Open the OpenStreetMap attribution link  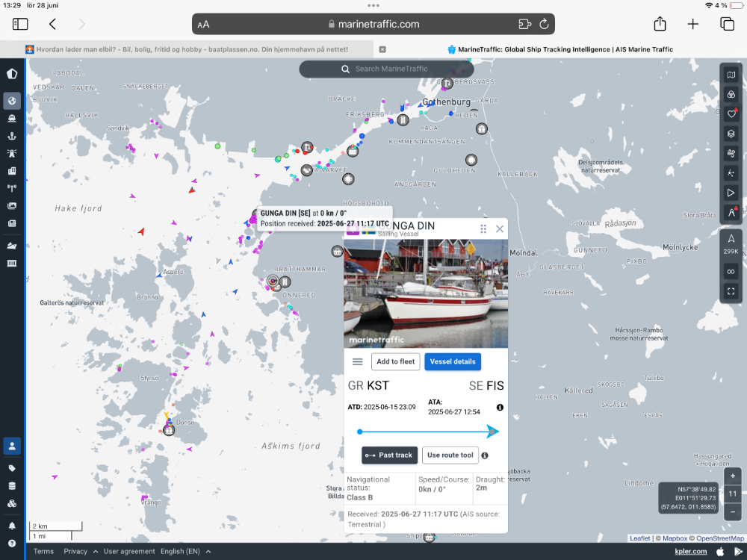pyautogui.click(x=720, y=538)
